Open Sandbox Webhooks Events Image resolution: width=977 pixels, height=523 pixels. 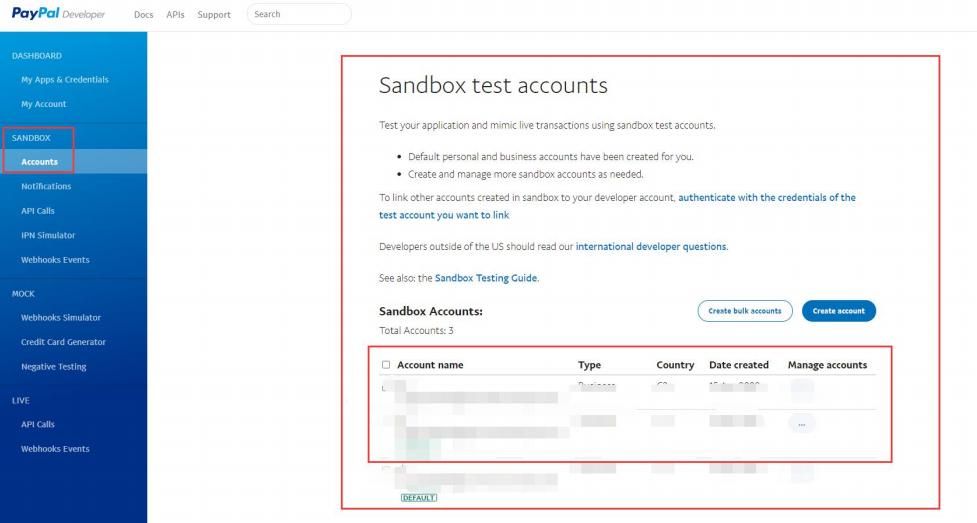55,260
